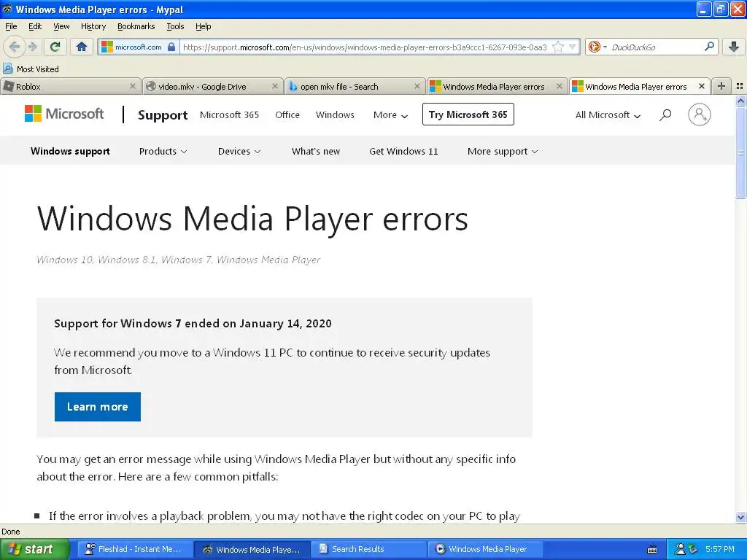Click the Most Visited bookmarks icon

tap(7, 69)
